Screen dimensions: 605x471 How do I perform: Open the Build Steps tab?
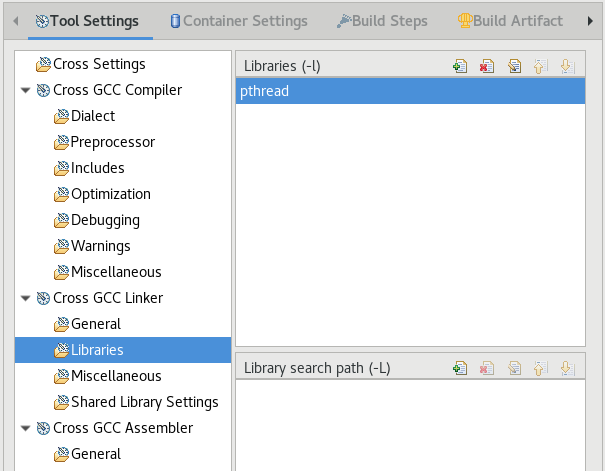click(x=381, y=20)
